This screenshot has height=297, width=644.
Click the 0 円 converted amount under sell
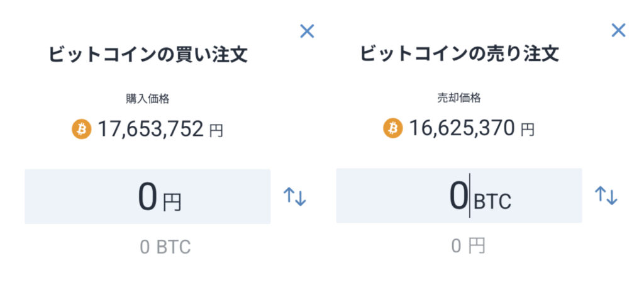tap(468, 246)
